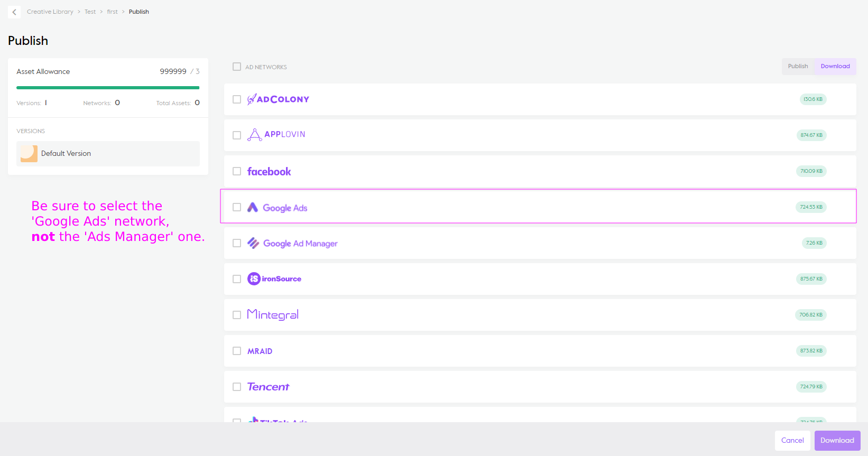Viewport: 868px width, 456px height.
Task: Click the Publish page title
Action: click(28, 41)
